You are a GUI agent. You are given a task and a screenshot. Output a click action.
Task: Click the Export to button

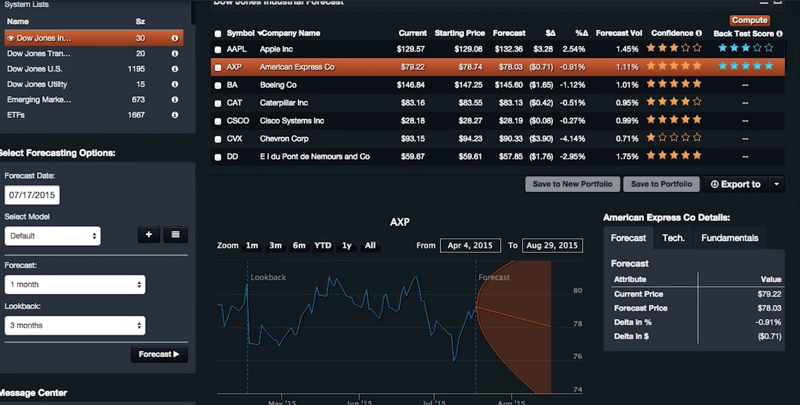tap(736, 184)
